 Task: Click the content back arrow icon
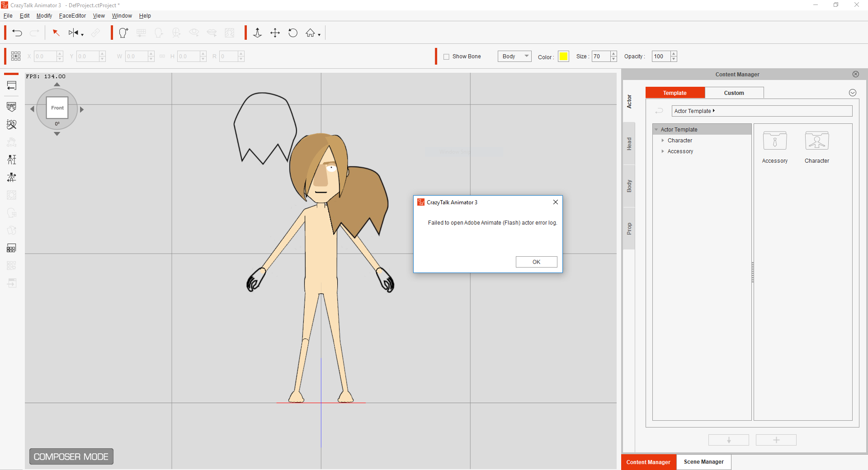pyautogui.click(x=659, y=111)
